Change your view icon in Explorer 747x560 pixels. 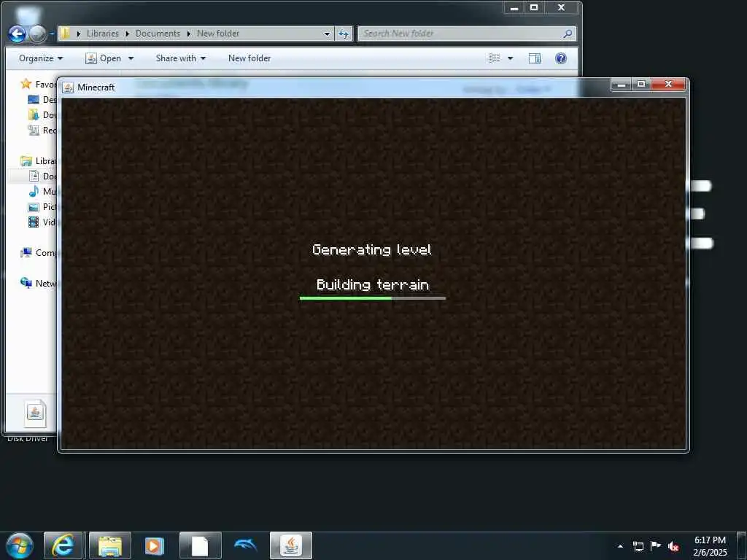click(x=495, y=58)
